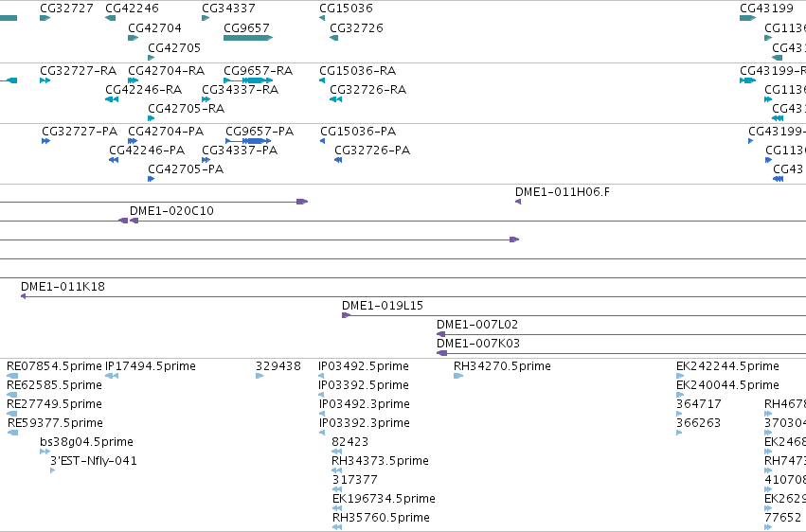The width and height of the screenshot is (806, 532).
Task: Click the CG42705 gene label
Action: (174, 48)
